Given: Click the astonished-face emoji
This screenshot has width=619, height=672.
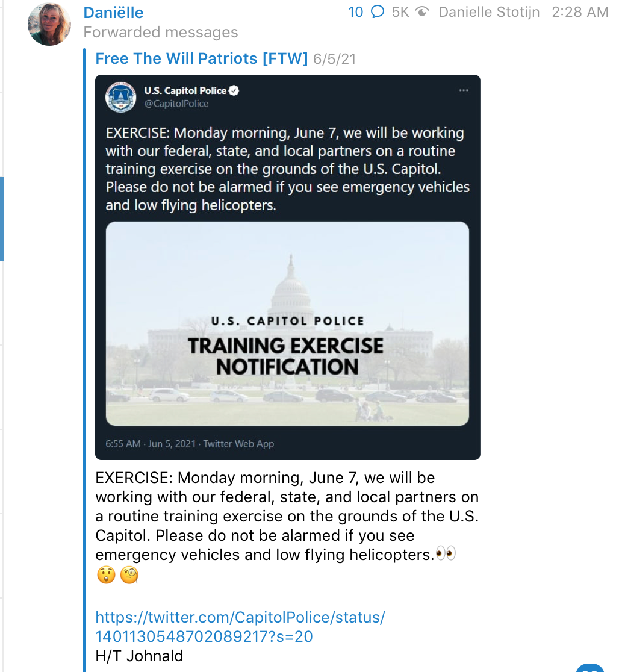Looking at the screenshot, I should pyautogui.click(x=106, y=575).
